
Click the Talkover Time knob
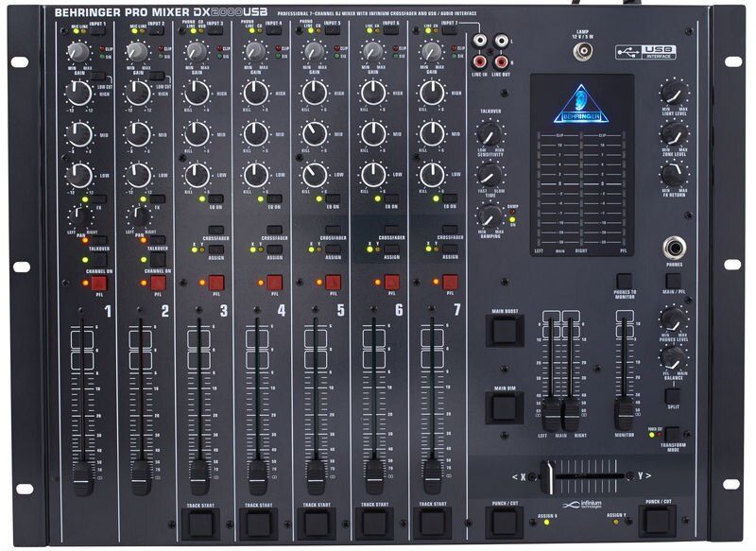[490, 175]
